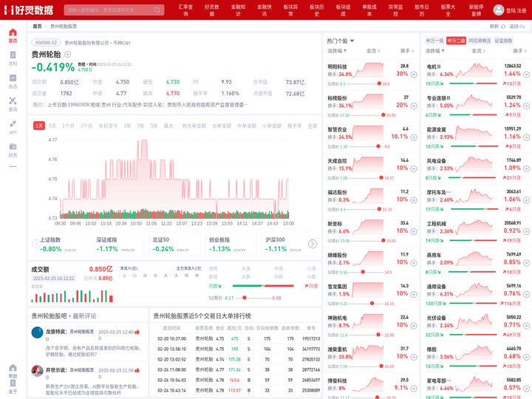Image resolution: width=532 pixels, height=399 pixels.
Task: Toggle the 中单金额 series on chart
Action: [247, 126]
